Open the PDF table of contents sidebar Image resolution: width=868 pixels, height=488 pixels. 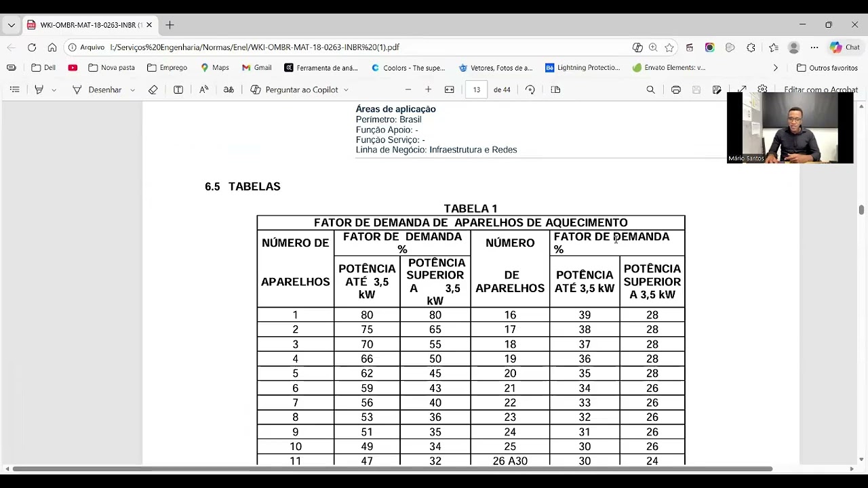point(14,89)
